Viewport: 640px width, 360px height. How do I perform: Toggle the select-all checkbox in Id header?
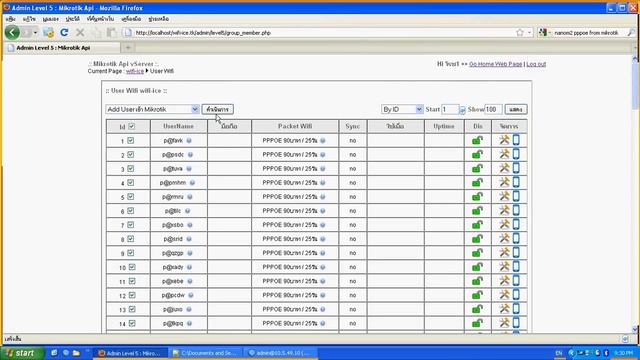pyautogui.click(x=131, y=126)
